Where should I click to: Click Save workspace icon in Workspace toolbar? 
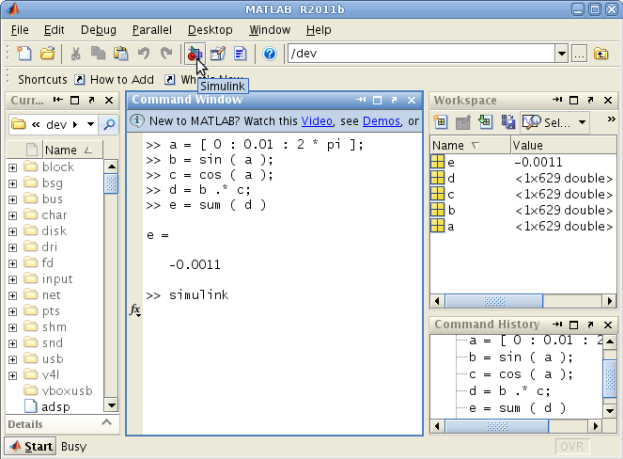tap(508, 122)
